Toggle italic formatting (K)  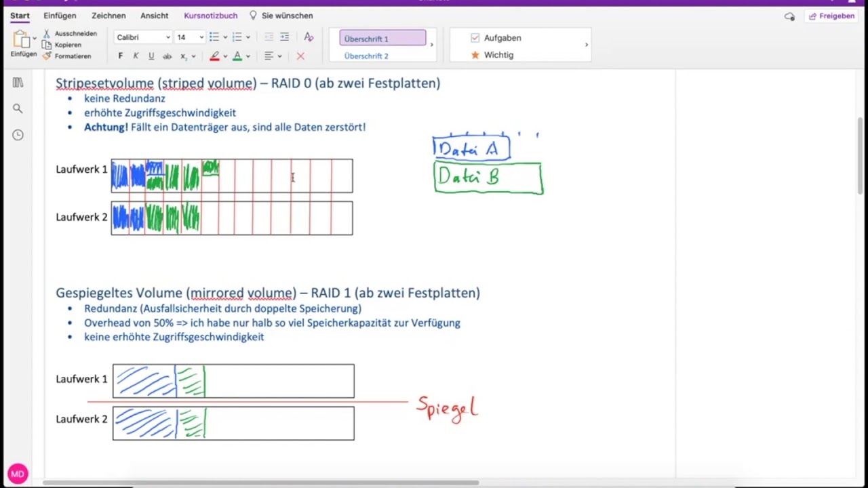coord(136,56)
